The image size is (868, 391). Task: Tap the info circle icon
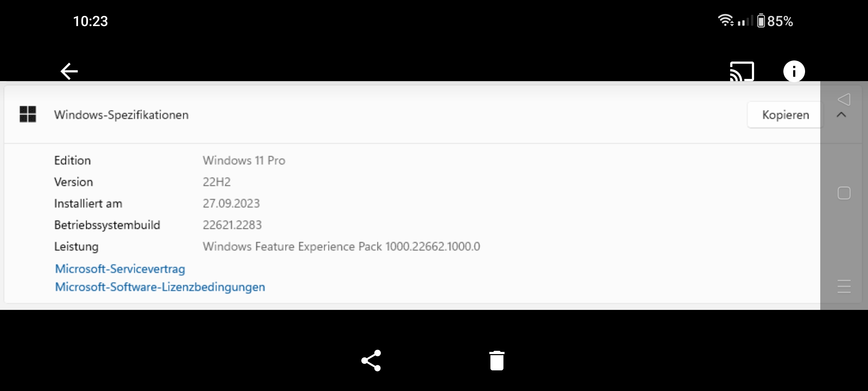794,71
